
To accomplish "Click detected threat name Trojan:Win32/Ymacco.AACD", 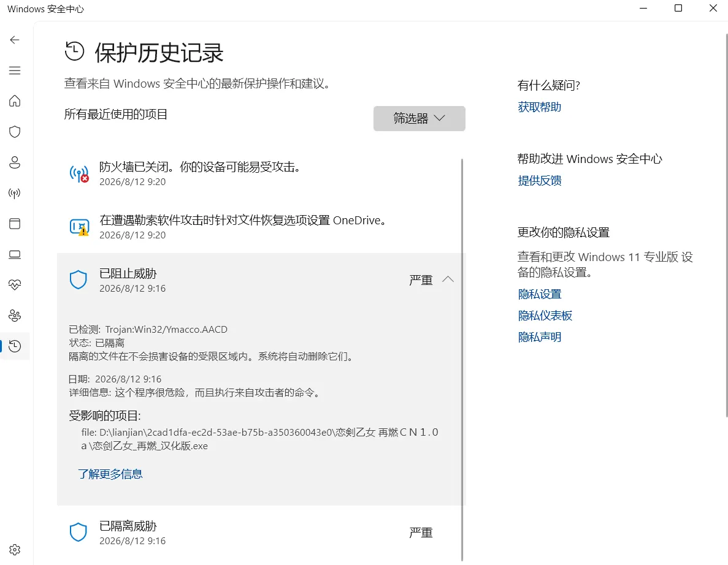I will pyautogui.click(x=166, y=329).
